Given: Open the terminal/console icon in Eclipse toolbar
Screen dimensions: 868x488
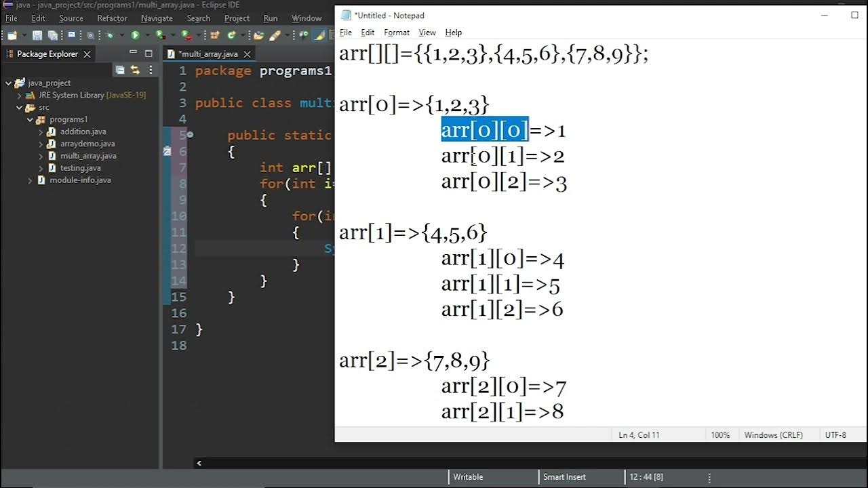Looking at the screenshot, I should point(72,35).
